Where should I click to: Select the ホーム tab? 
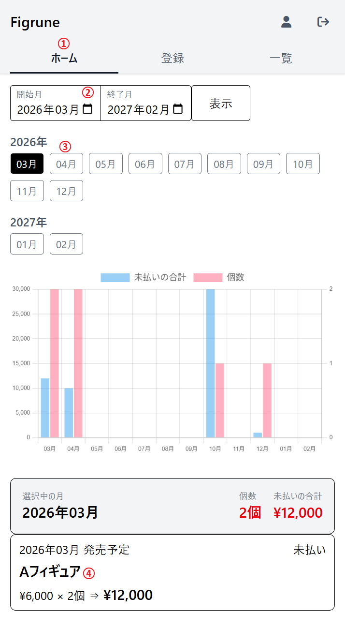tap(64, 59)
